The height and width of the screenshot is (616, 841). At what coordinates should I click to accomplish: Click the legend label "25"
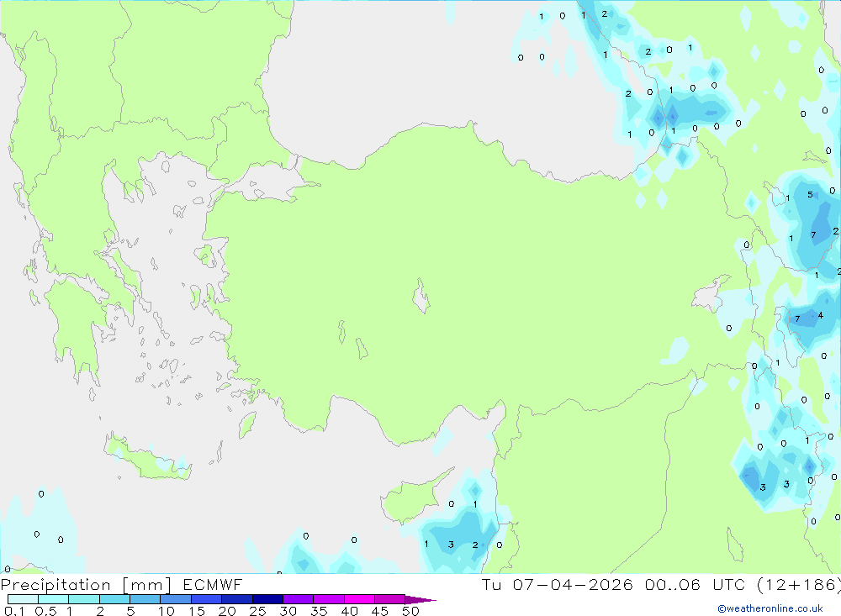point(257,611)
